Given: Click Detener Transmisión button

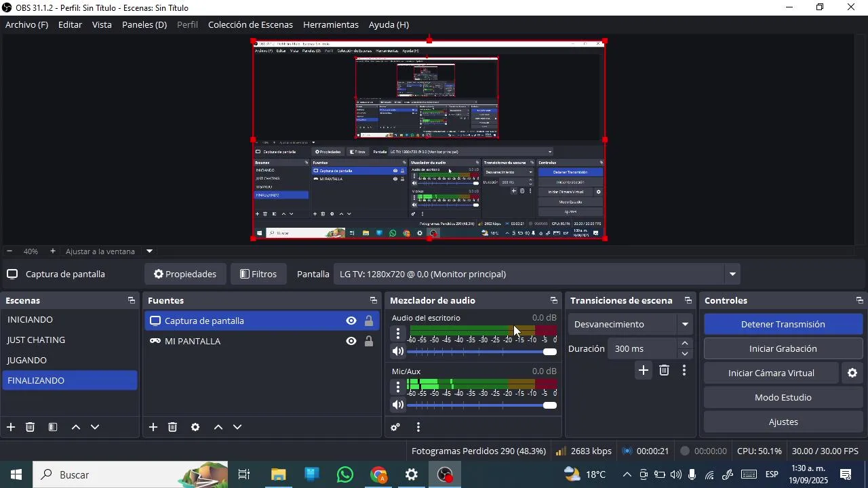Looking at the screenshot, I should click(x=783, y=324).
